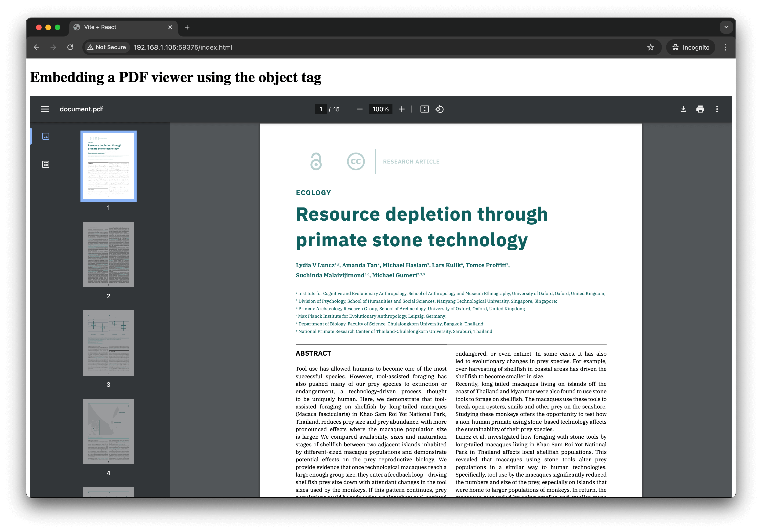Click the page number input field
The height and width of the screenshot is (532, 762).
[x=321, y=109]
